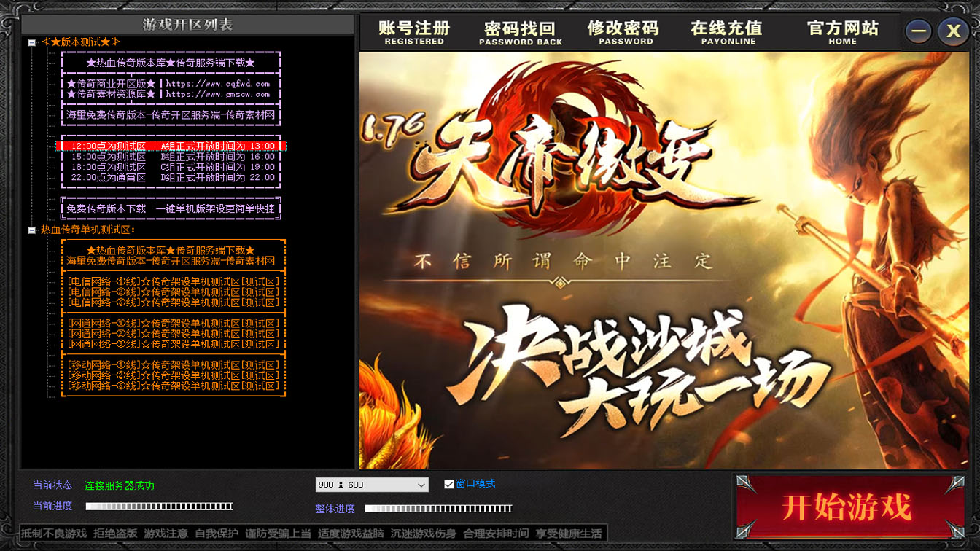This screenshot has width=980, height=551.
Task: Open 密码找回 (Password Back) page
Action: 520,33
